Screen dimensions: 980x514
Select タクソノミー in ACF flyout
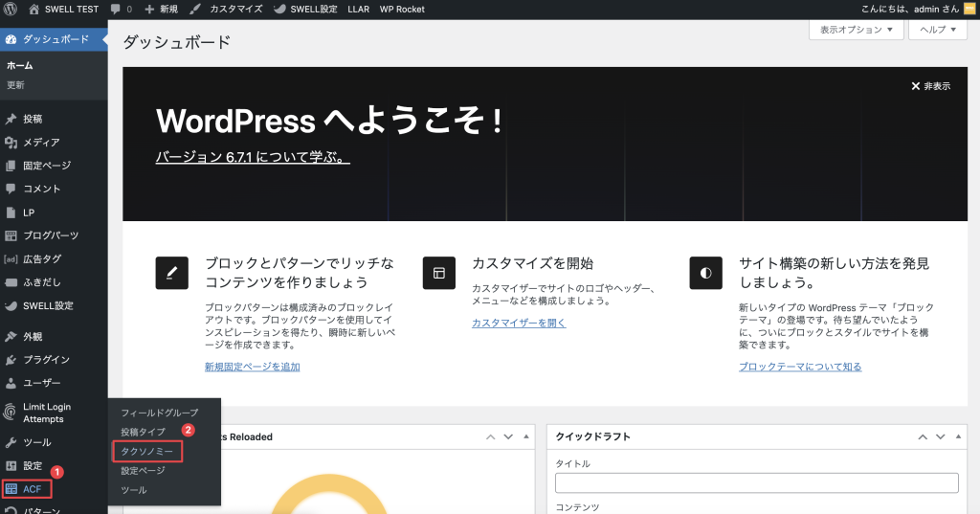click(x=146, y=452)
